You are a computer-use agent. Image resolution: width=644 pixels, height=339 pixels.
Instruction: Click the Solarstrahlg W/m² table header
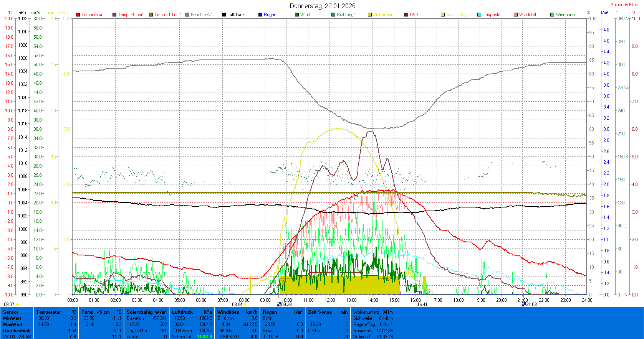[147, 312]
